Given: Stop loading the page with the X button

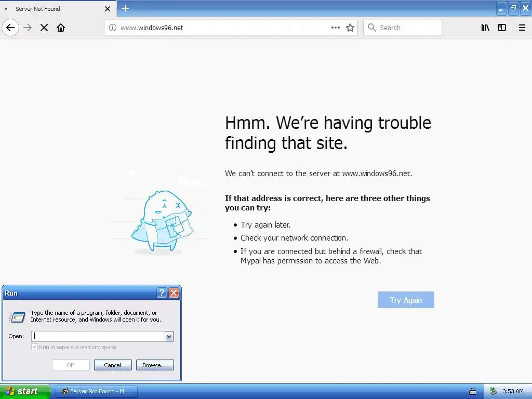Looking at the screenshot, I should click(44, 28).
